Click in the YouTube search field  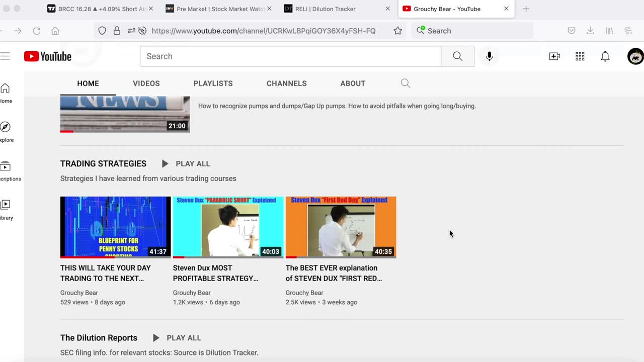(x=290, y=56)
